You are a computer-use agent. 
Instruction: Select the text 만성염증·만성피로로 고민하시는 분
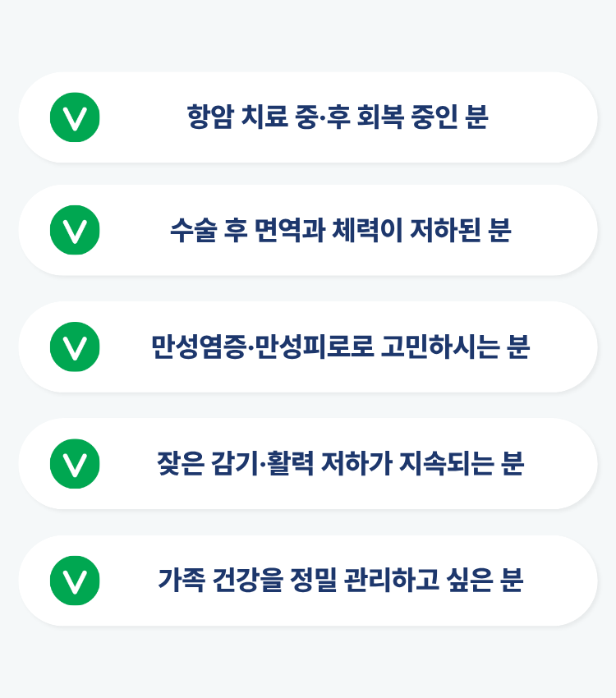pyautogui.click(x=340, y=347)
